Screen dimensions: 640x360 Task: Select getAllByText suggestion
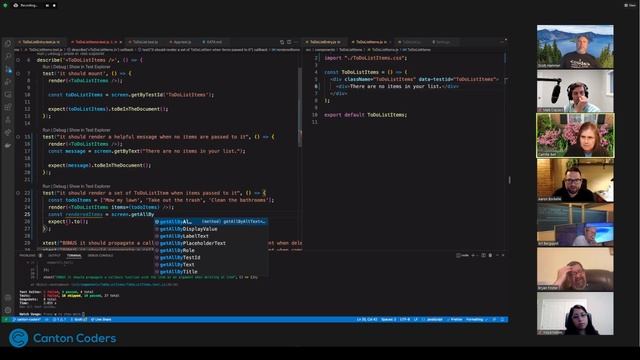tap(211, 264)
